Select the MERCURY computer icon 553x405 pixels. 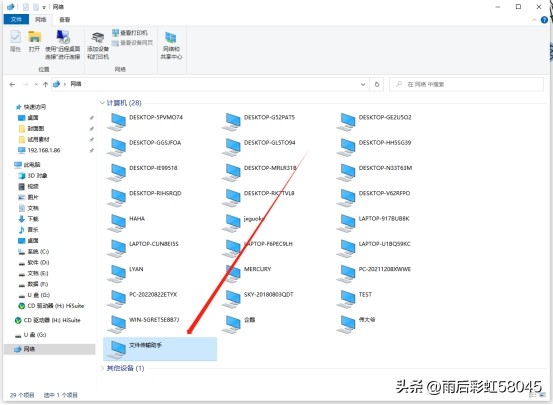click(232, 274)
